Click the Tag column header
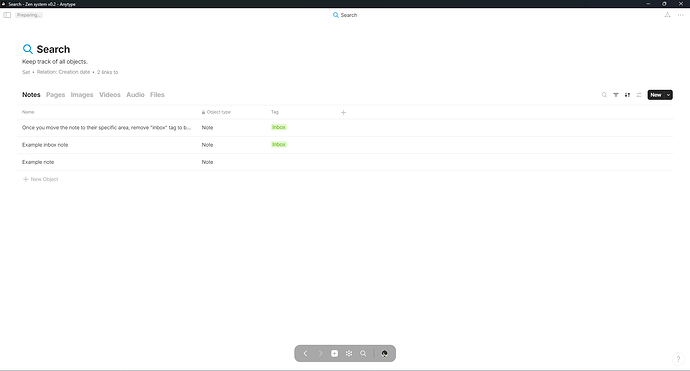The image size is (690, 371). pyautogui.click(x=275, y=112)
